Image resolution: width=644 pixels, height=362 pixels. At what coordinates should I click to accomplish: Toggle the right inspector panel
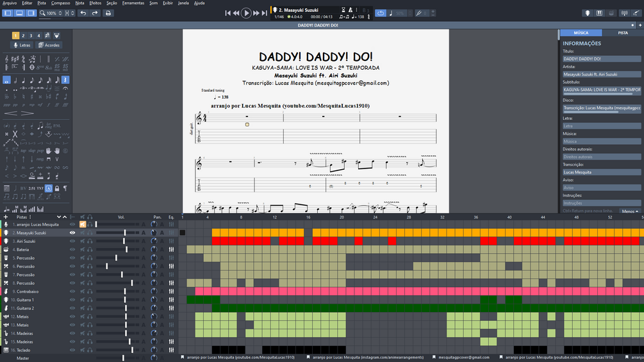pyautogui.click(x=31, y=13)
